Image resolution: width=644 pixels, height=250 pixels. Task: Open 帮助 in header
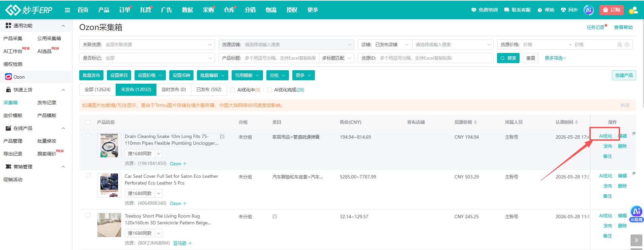pyautogui.click(x=546, y=10)
